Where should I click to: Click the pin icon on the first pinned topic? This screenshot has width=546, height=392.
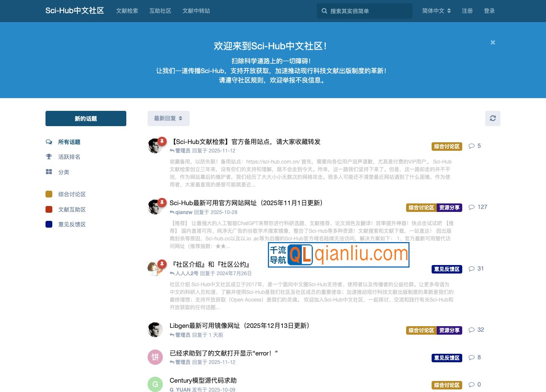tap(162, 141)
